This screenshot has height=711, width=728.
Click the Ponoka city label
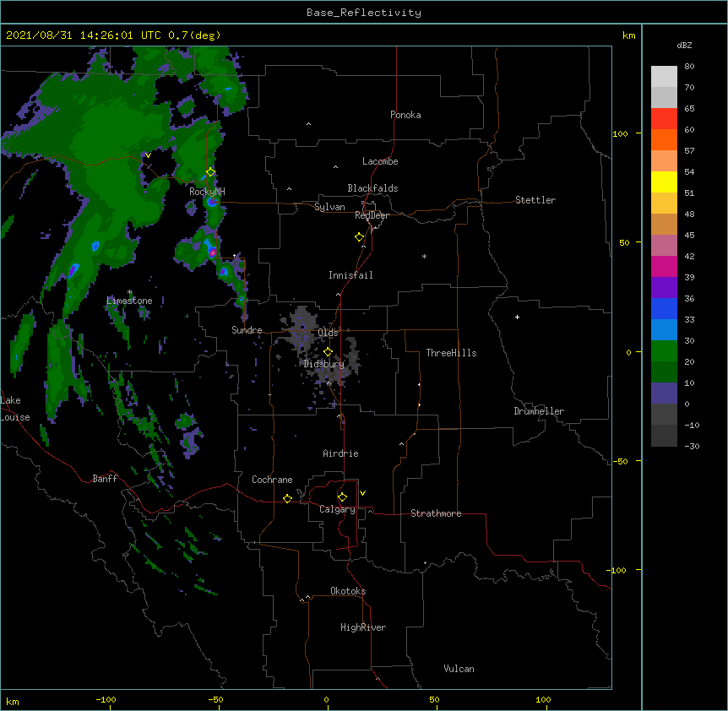(405, 115)
